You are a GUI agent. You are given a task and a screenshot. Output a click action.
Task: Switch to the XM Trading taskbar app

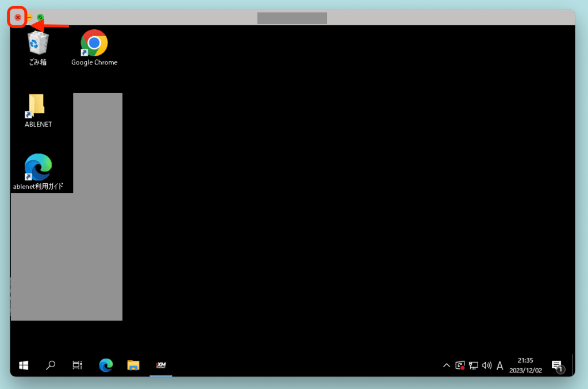[x=161, y=365]
